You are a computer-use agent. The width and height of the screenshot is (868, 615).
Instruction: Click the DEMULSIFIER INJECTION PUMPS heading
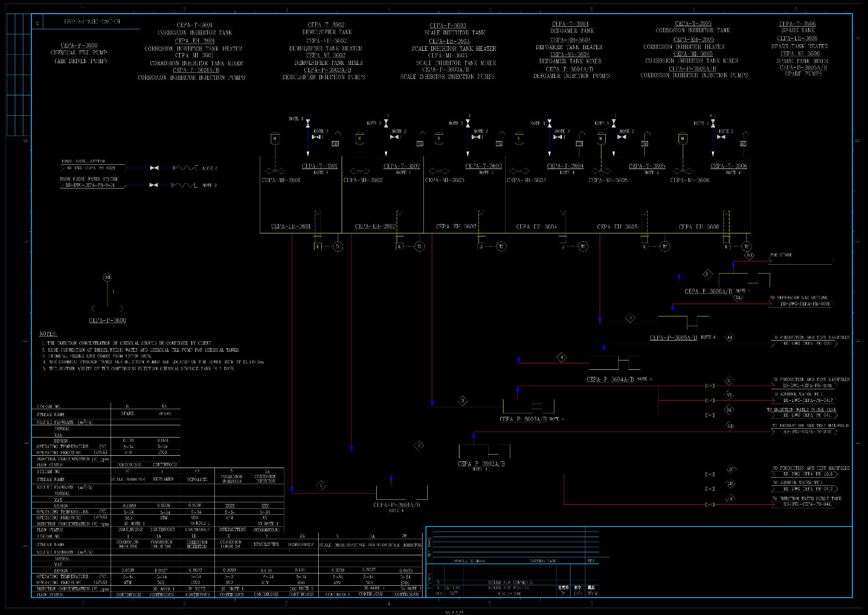pyautogui.click(x=324, y=77)
